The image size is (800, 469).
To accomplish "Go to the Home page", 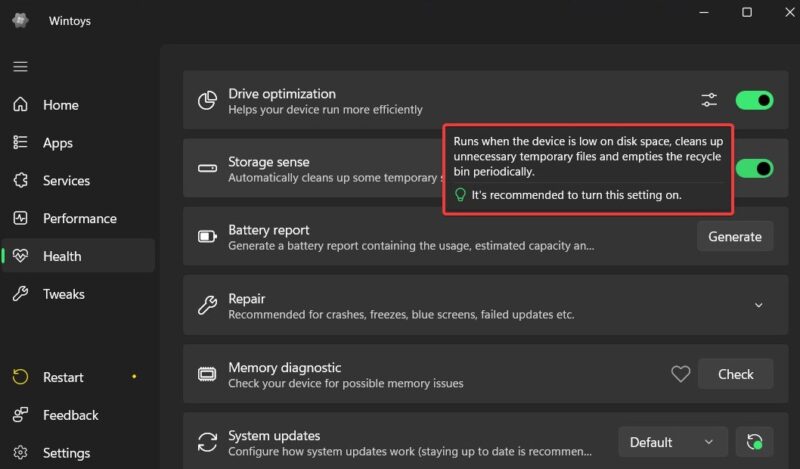I will [x=78, y=105].
